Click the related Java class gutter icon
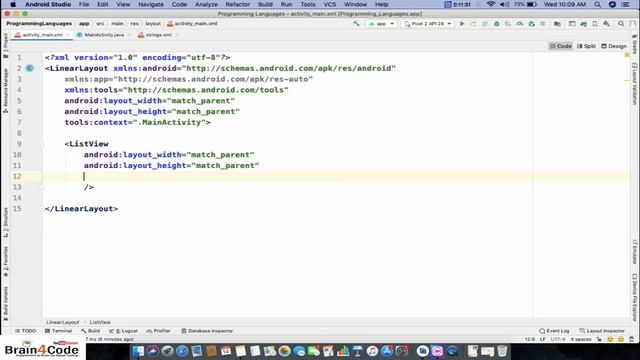Image resolution: width=640 pixels, height=360 pixels. pyautogui.click(x=29, y=68)
